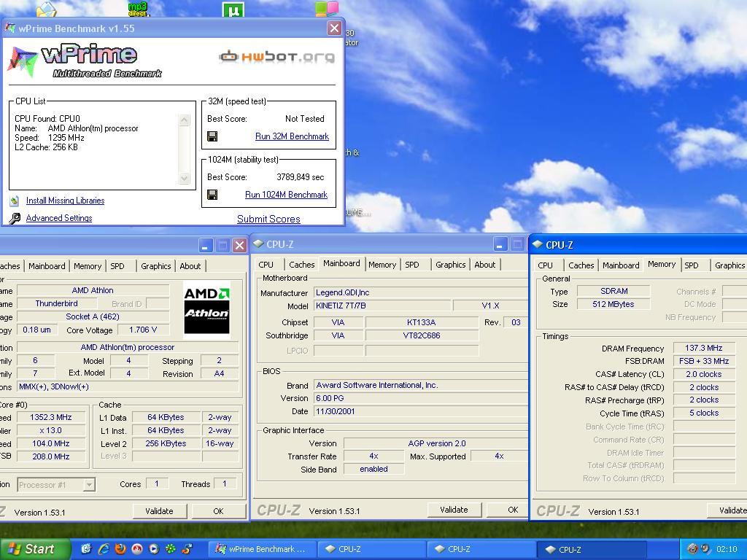This screenshot has height=560, width=747.
Task: Click the middle CPU-Z window title icon
Action: tap(259, 244)
